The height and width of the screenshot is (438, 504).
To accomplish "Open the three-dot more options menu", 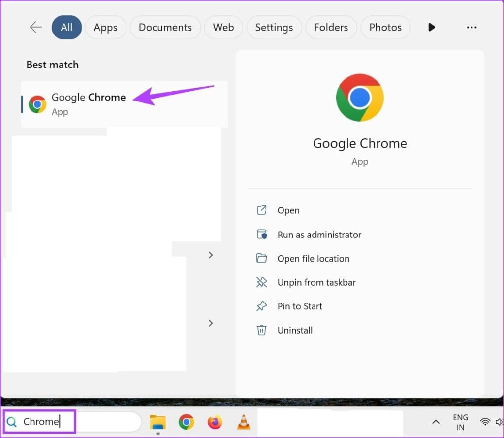I will [472, 28].
